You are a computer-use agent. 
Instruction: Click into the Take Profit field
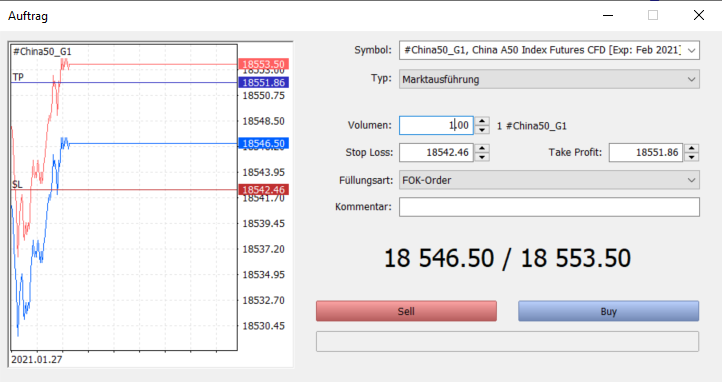click(x=646, y=152)
